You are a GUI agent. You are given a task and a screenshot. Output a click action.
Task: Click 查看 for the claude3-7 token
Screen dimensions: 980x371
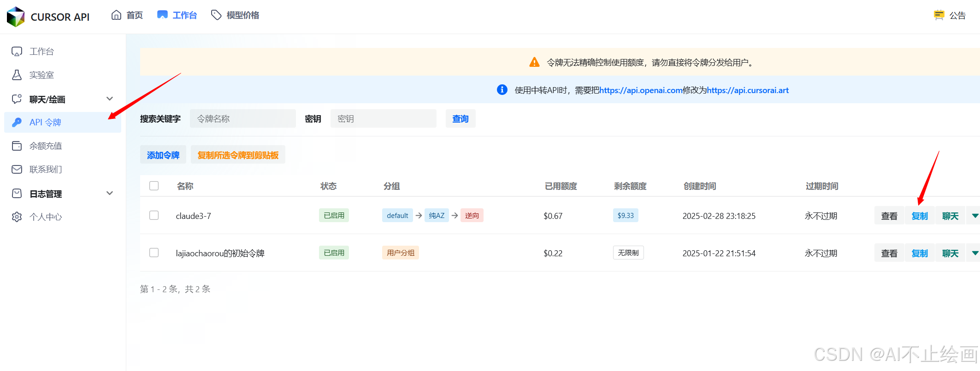pos(889,216)
